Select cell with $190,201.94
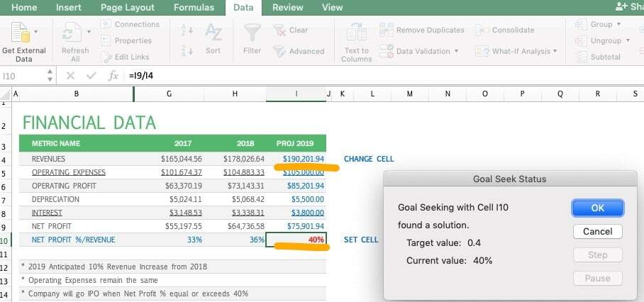Viewport: 644px width, 302px height. pyautogui.click(x=296, y=159)
